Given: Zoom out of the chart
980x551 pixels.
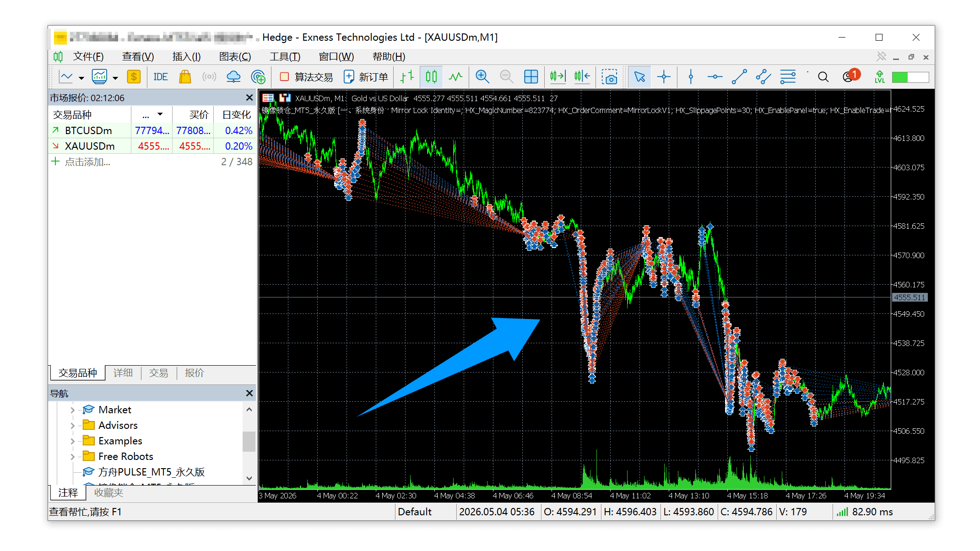Looking at the screenshot, I should [506, 77].
